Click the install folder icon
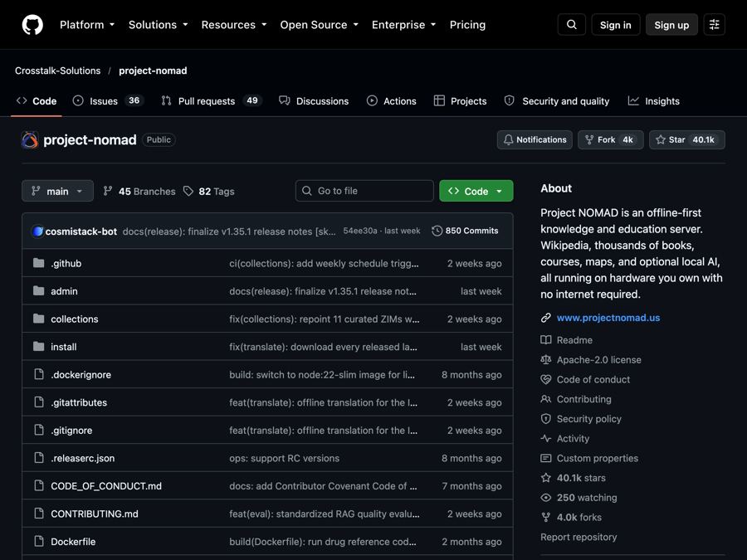 click(x=38, y=347)
